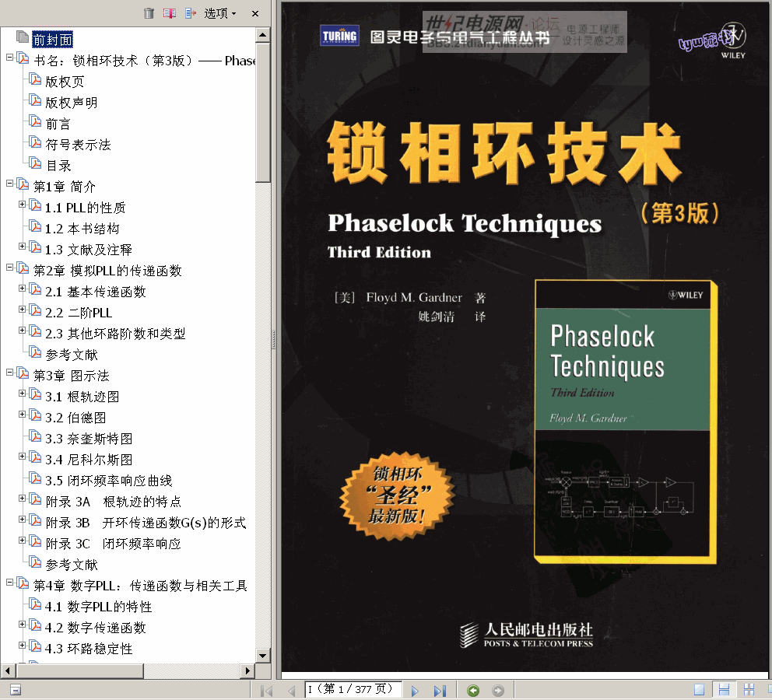Switch to single page view
Viewport: 772px width, 700px height.
pyautogui.click(x=699, y=690)
